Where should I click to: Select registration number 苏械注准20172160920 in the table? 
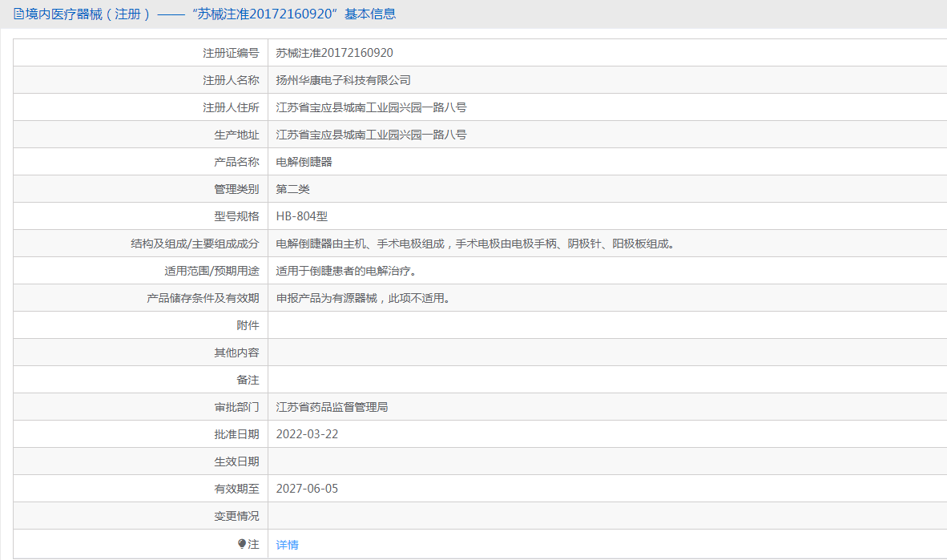[x=334, y=53]
